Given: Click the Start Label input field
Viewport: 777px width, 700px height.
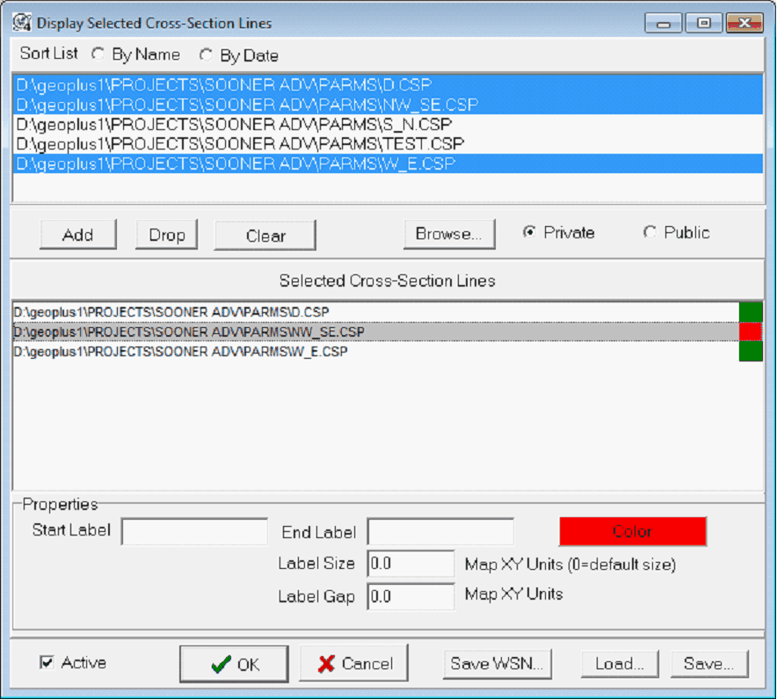Looking at the screenshot, I should tap(194, 531).
